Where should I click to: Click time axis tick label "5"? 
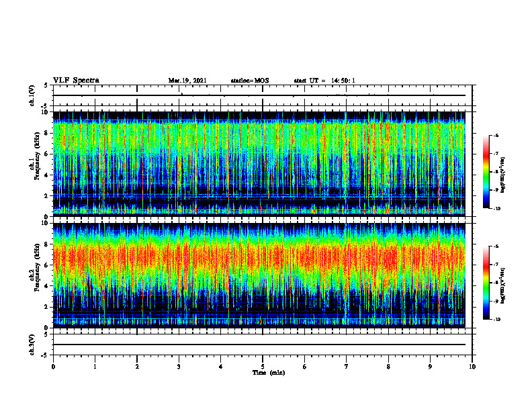click(263, 367)
